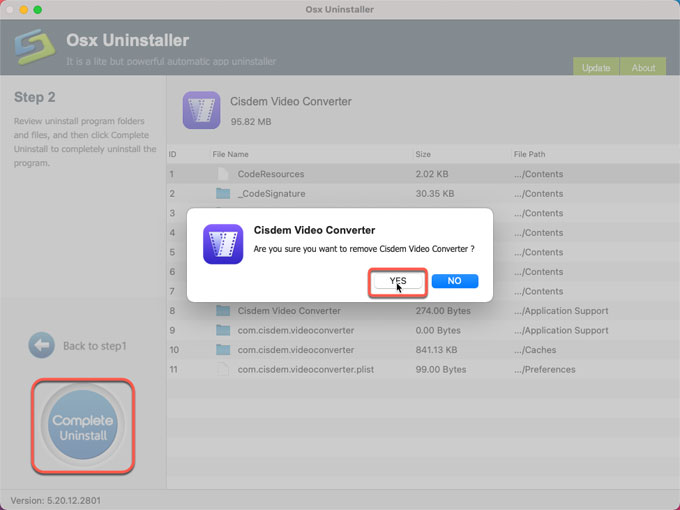Click the dialog's confirmation question text
The image size is (680, 510).
364,249
